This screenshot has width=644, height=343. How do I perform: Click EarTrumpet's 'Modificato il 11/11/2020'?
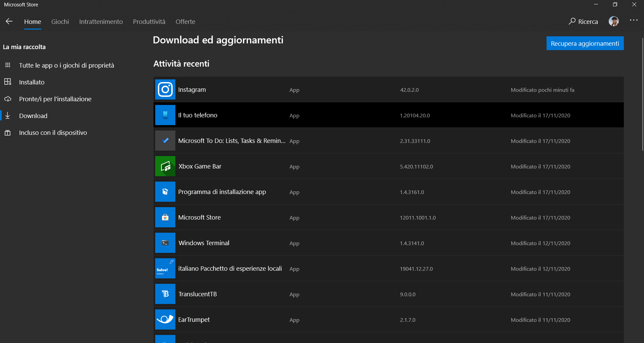tap(541, 320)
